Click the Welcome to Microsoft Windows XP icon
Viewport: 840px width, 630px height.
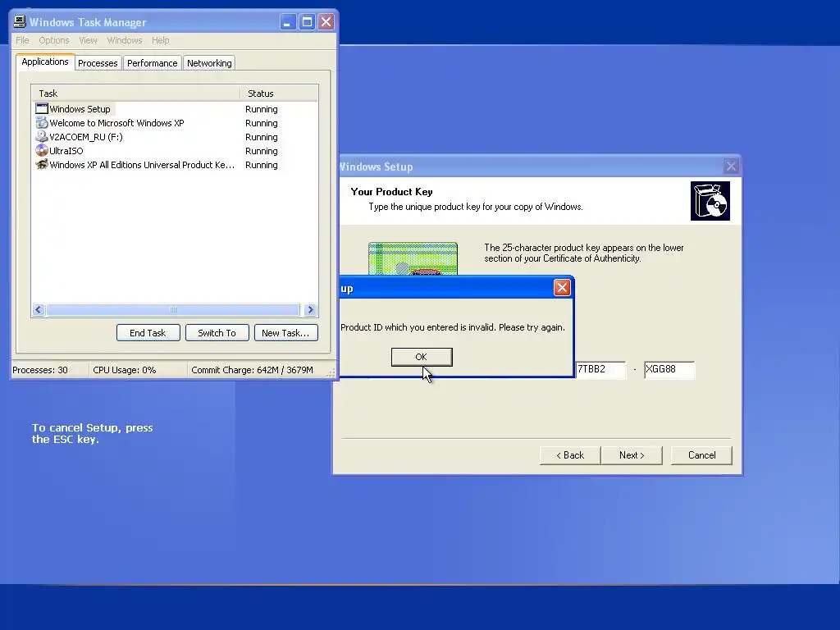(x=42, y=123)
